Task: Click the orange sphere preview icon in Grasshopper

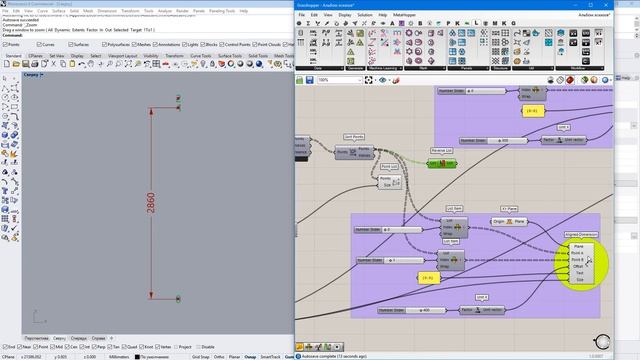Action: point(593,80)
